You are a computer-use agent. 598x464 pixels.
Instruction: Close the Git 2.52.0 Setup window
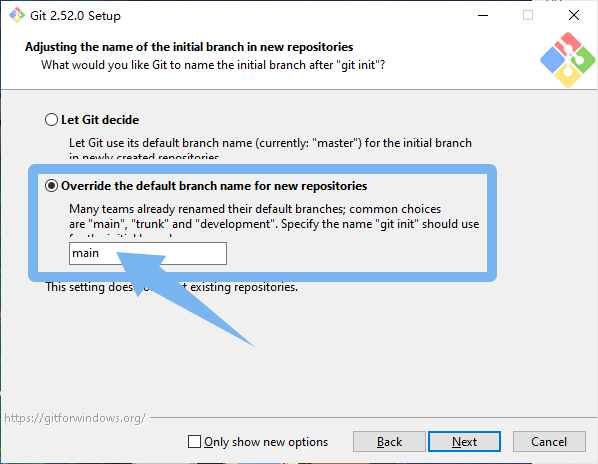(x=574, y=15)
